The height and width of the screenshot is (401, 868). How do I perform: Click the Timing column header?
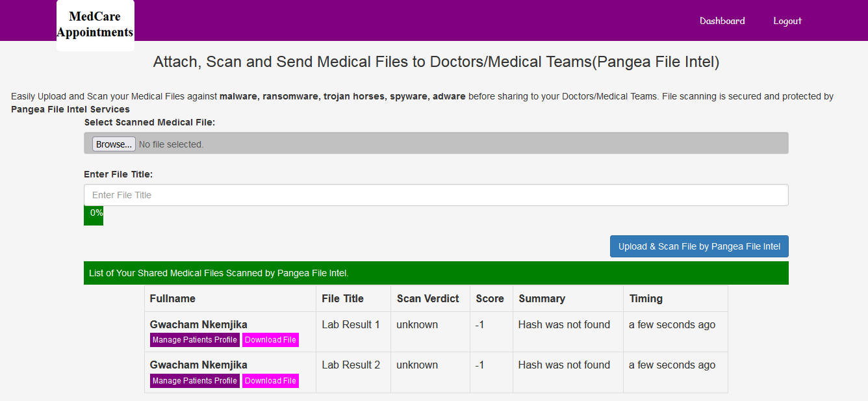click(x=646, y=299)
